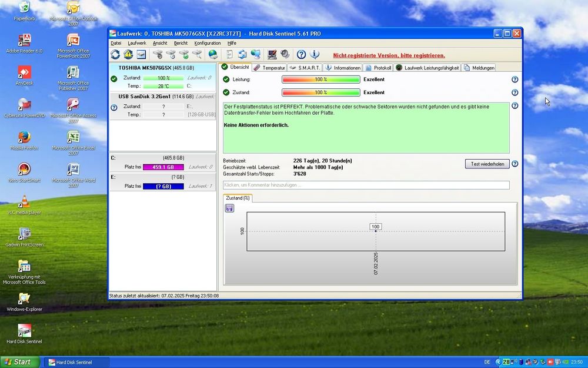Viewport: 588px width, 368px height.
Task: Click the blue info toolbar icon
Action: point(315,55)
